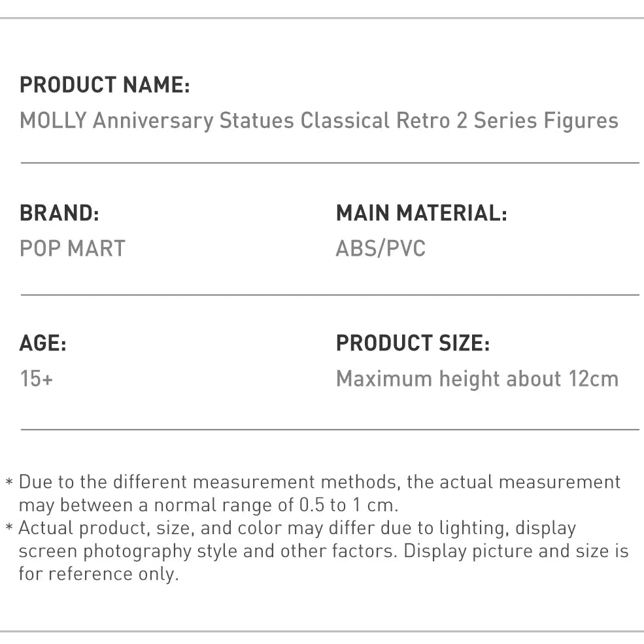Click the BRAND label

coord(59,213)
